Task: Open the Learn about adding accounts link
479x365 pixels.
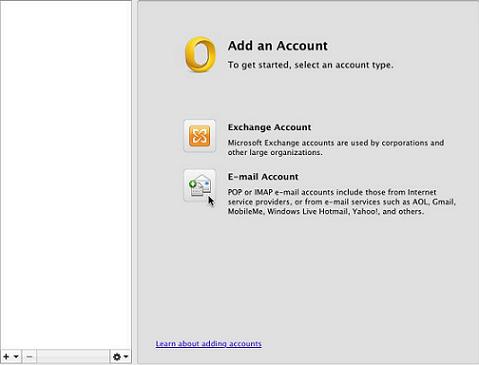Action: [208, 343]
